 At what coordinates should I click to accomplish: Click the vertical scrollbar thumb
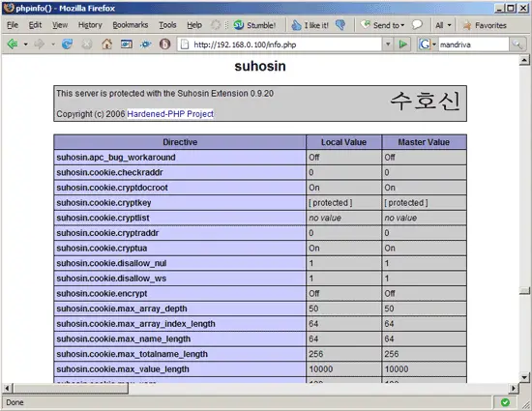click(x=524, y=291)
